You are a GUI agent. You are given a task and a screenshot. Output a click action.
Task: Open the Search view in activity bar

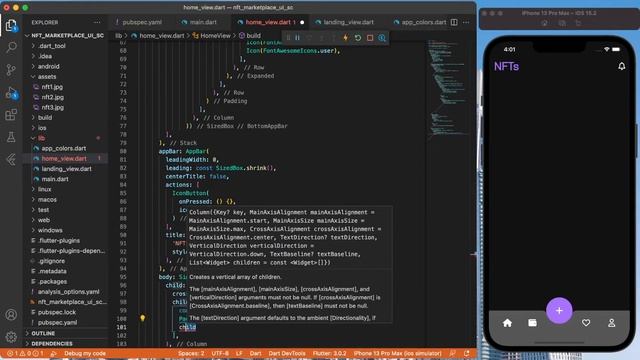(11, 47)
